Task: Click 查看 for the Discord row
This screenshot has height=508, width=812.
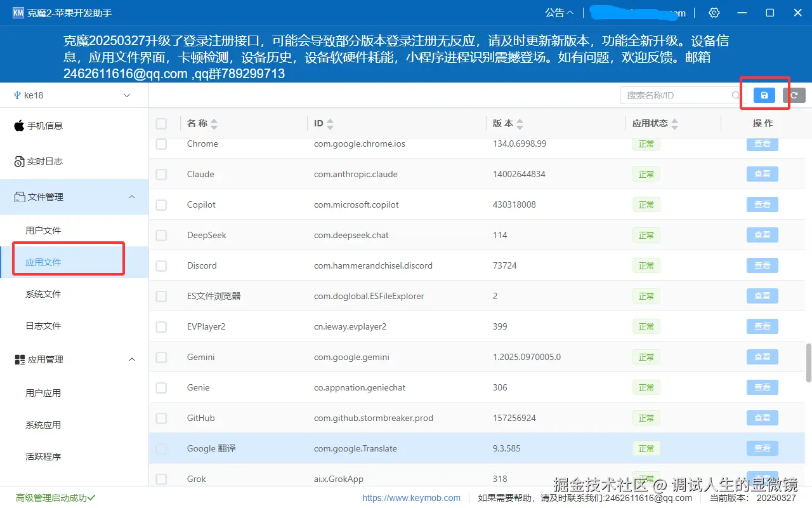Action: [763, 265]
